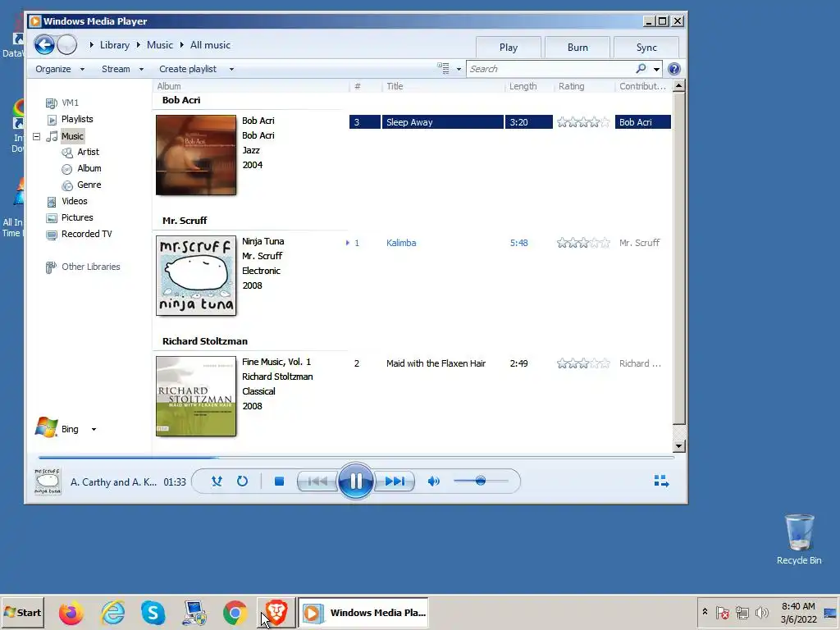Open breadcrumb arrow before Music

click(138, 45)
